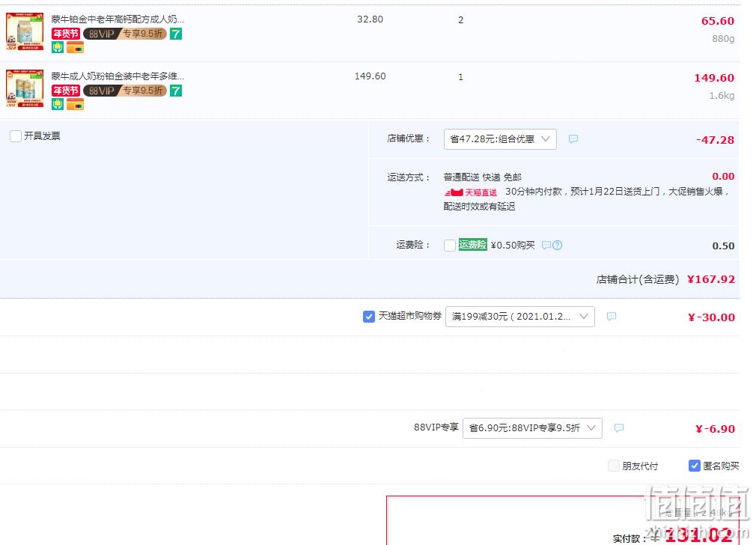Click the green 7-day return icon on first product

point(176,34)
